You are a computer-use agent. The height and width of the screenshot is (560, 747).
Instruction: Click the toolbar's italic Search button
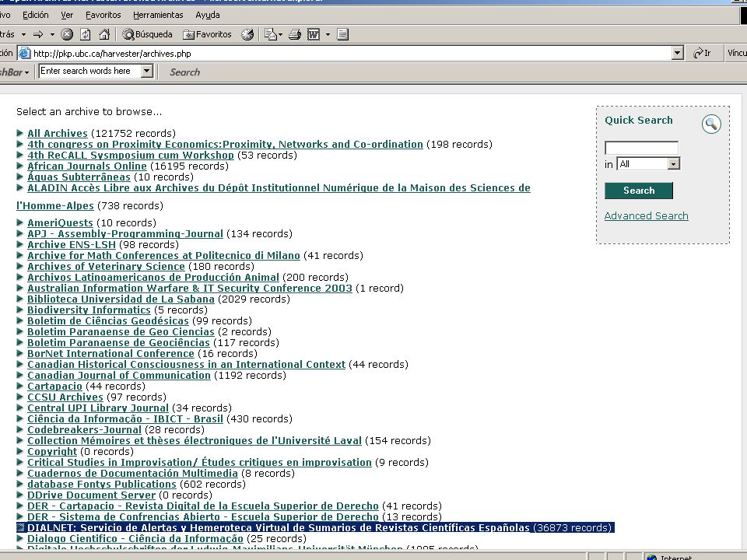click(185, 72)
